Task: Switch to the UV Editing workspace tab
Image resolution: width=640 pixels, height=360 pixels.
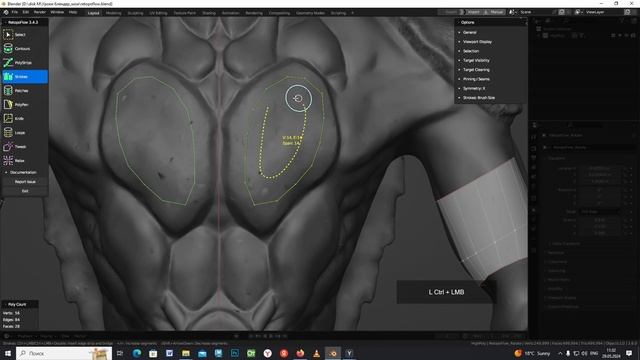Action: [x=158, y=13]
